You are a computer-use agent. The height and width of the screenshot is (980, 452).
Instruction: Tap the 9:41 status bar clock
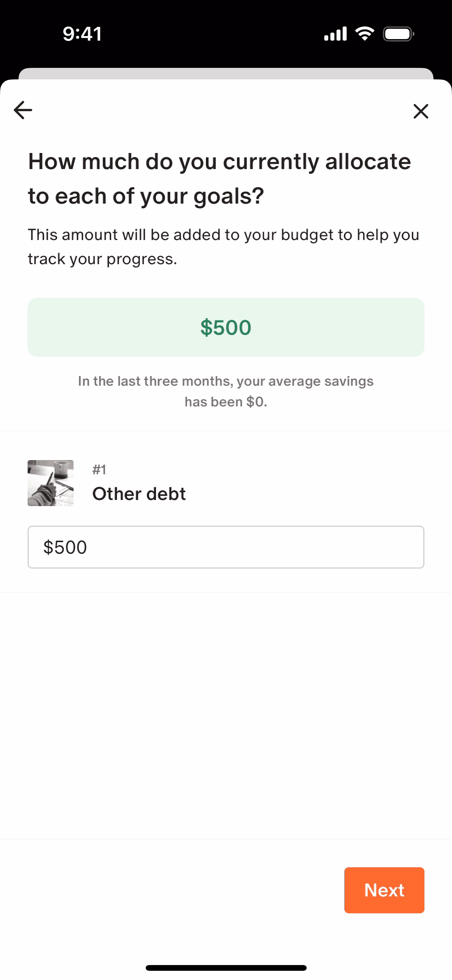coord(82,34)
